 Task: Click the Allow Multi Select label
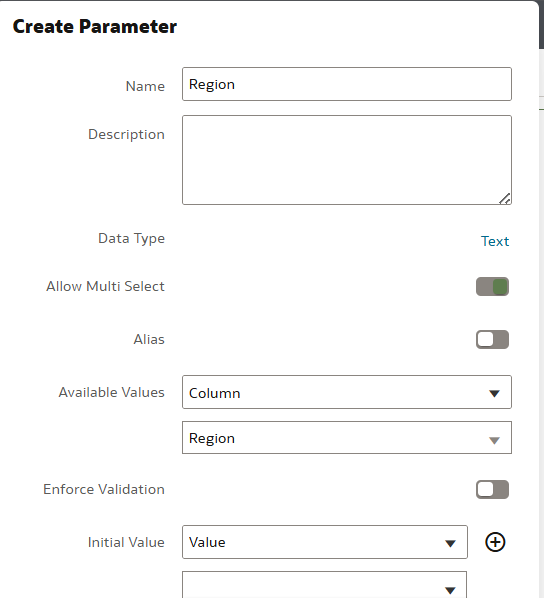pos(105,286)
